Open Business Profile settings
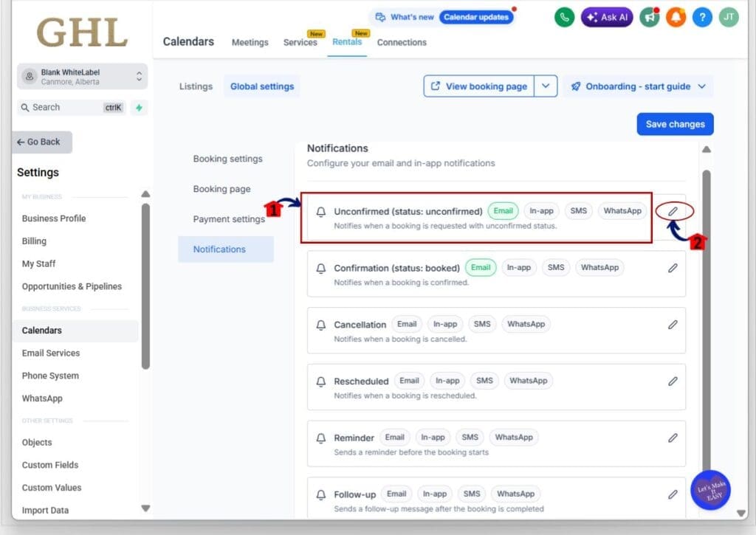756x535 pixels. pyautogui.click(x=54, y=218)
